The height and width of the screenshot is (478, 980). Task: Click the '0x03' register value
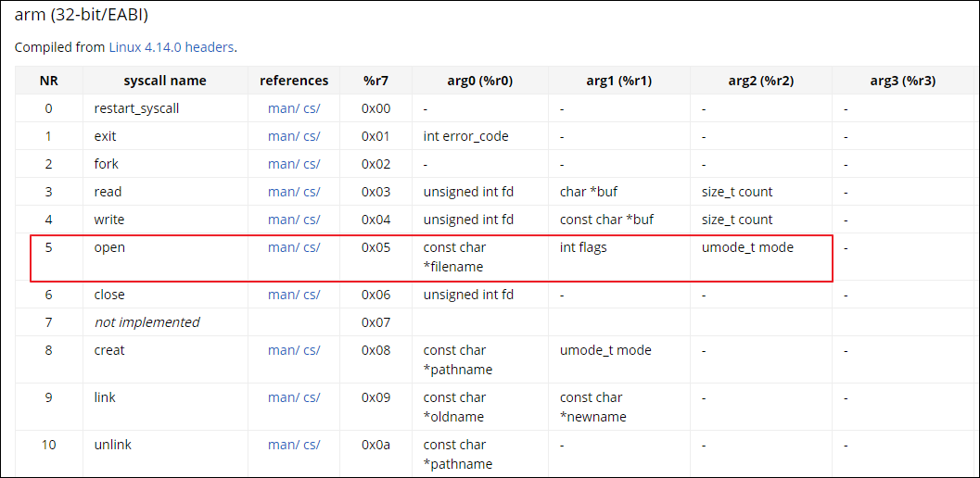point(376,192)
